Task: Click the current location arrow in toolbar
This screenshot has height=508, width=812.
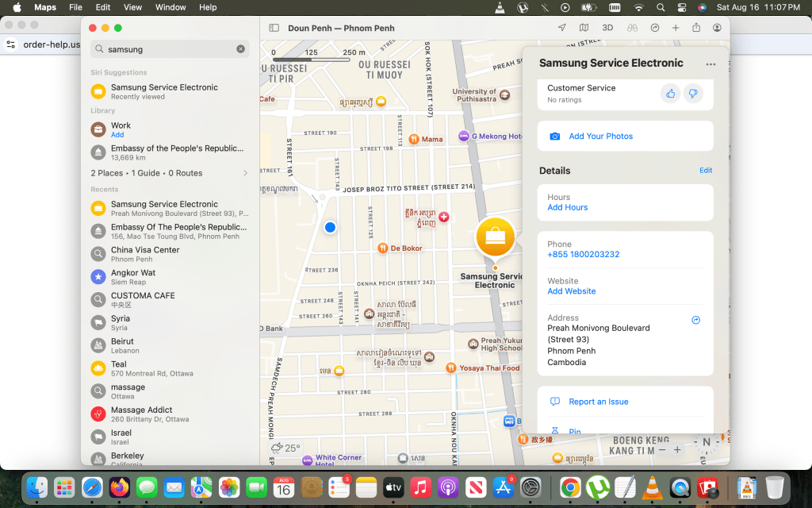Action: point(562,28)
